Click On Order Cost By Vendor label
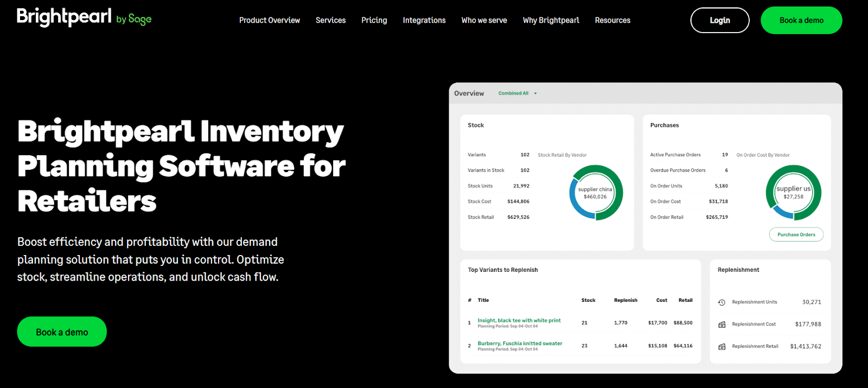The height and width of the screenshot is (388, 868). pyautogui.click(x=763, y=155)
